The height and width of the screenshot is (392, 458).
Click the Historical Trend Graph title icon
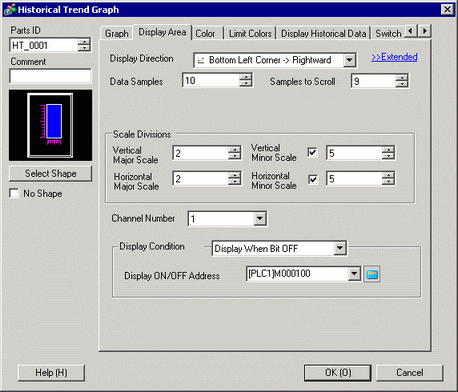(x=10, y=9)
